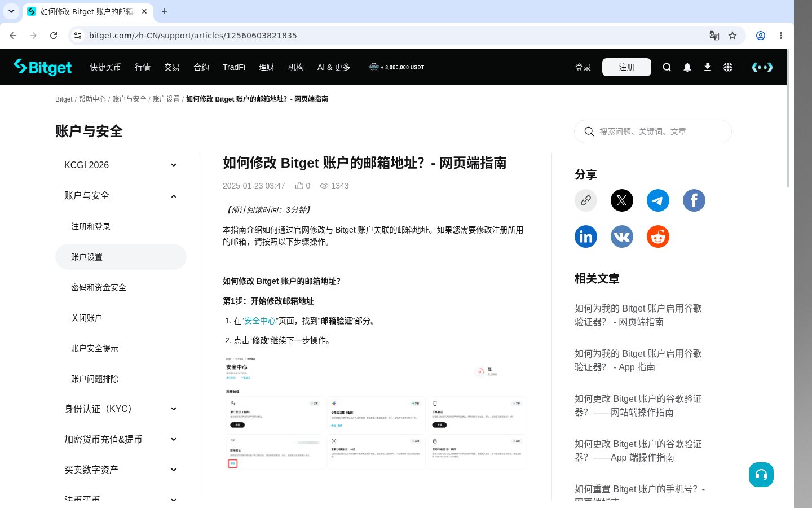Select 账户设置 in sidebar
This screenshot has width=812, height=508.
point(121,257)
